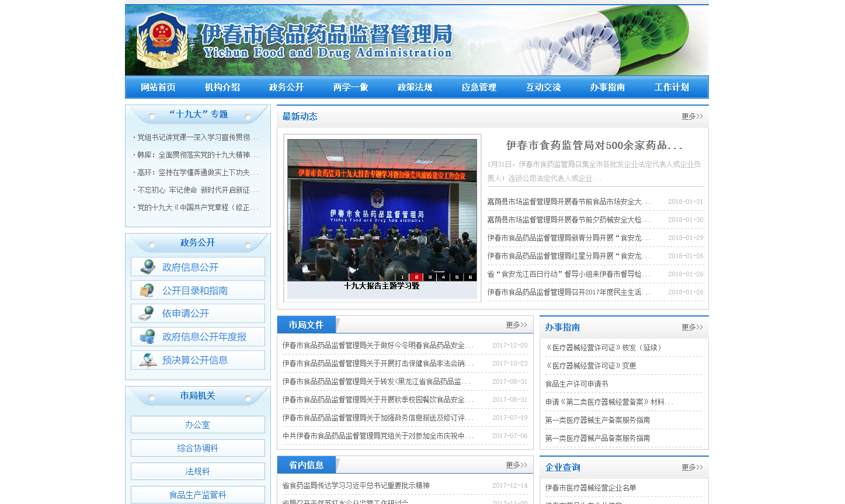Open news 省“食安龙江百日行动”督导小组来伊春市督导检...
Screen dimensions: 845x504
569,274
